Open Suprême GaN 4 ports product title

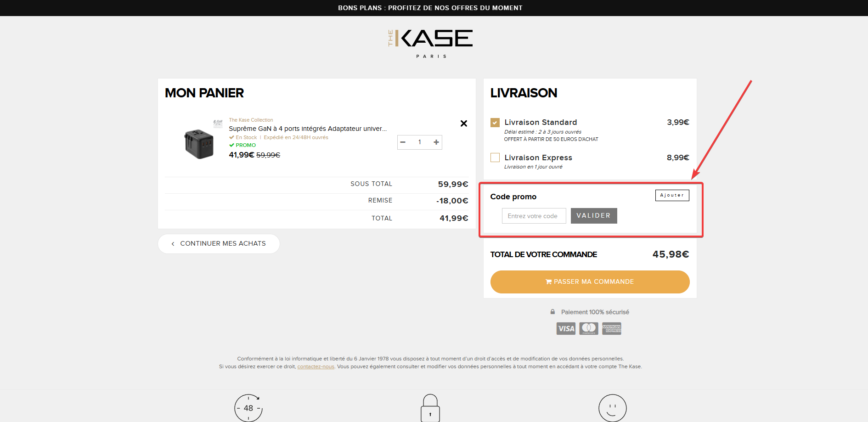point(308,129)
